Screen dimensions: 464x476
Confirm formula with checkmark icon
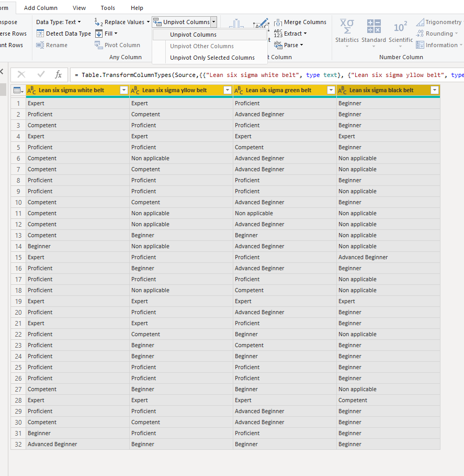(41, 74)
